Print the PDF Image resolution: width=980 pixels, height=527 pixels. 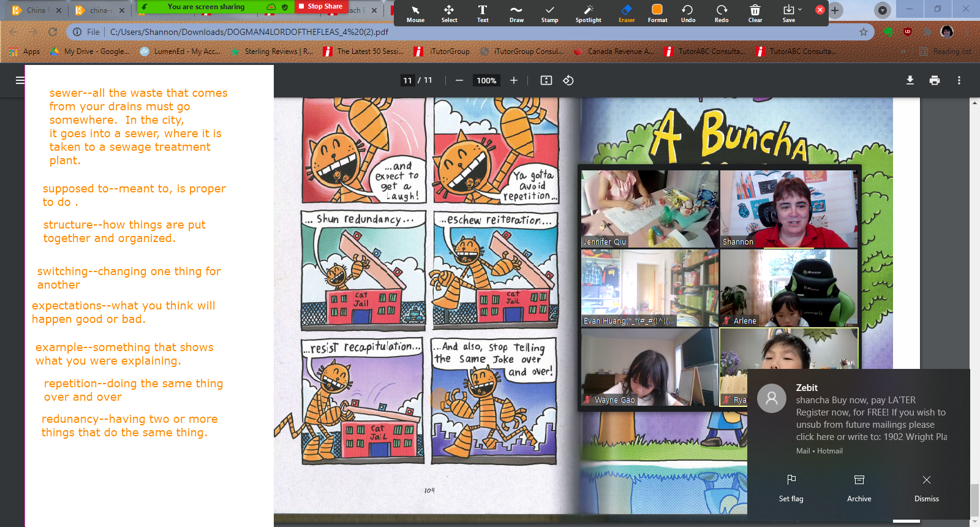[x=935, y=80]
